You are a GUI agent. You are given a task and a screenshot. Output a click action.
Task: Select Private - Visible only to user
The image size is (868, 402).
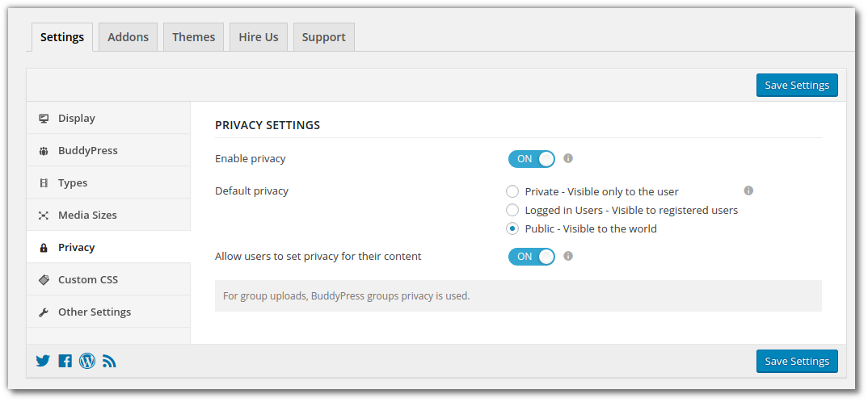[x=512, y=191]
